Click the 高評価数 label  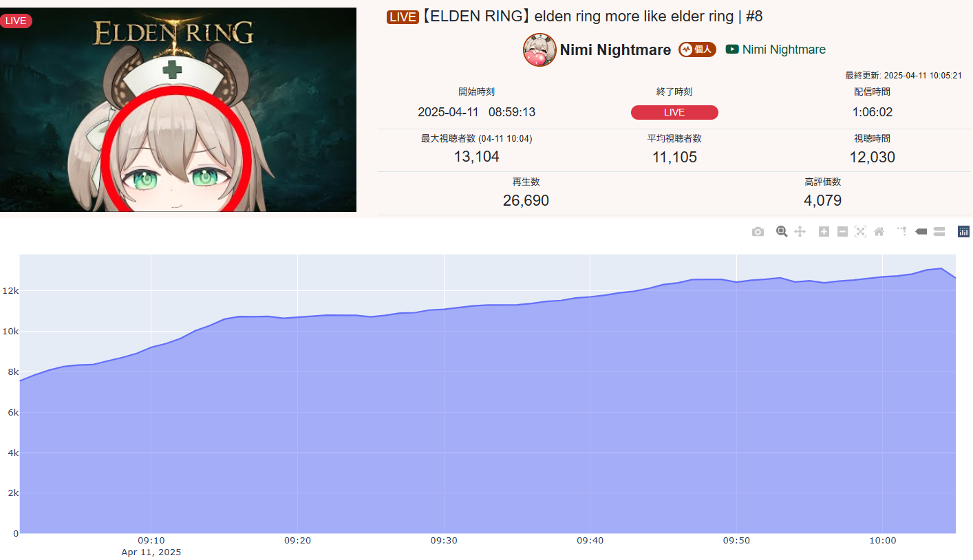pyautogui.click(x=822, y=182)
